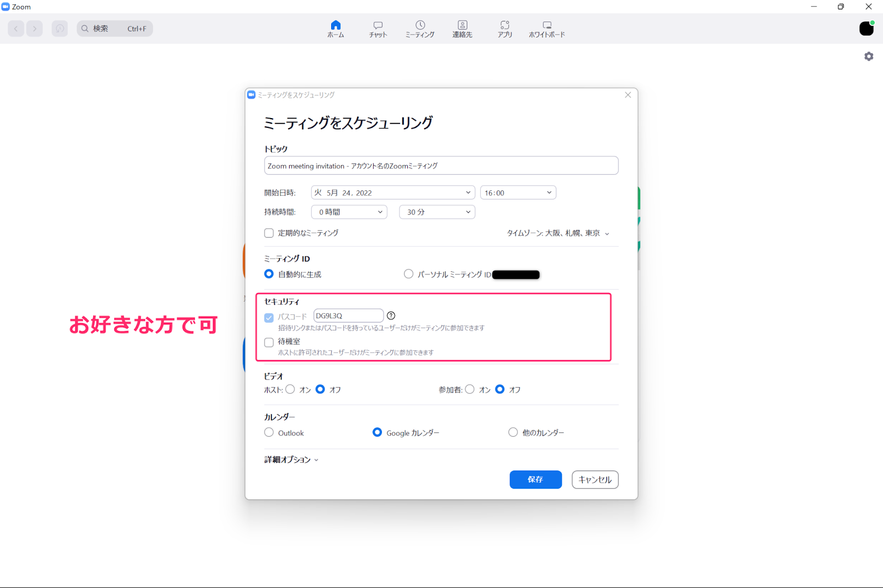
Task: Check the 定期的なミーティング checkbox
Action: coord(269,233)
